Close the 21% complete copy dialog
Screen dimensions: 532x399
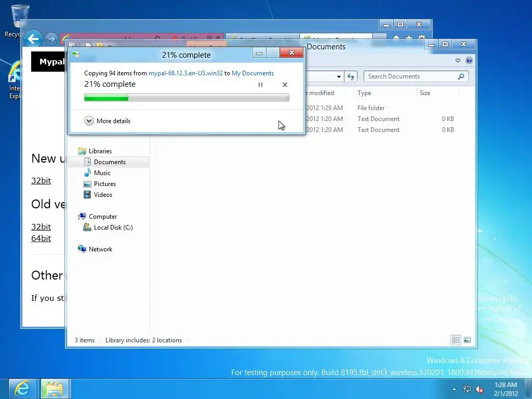point(291,52)
